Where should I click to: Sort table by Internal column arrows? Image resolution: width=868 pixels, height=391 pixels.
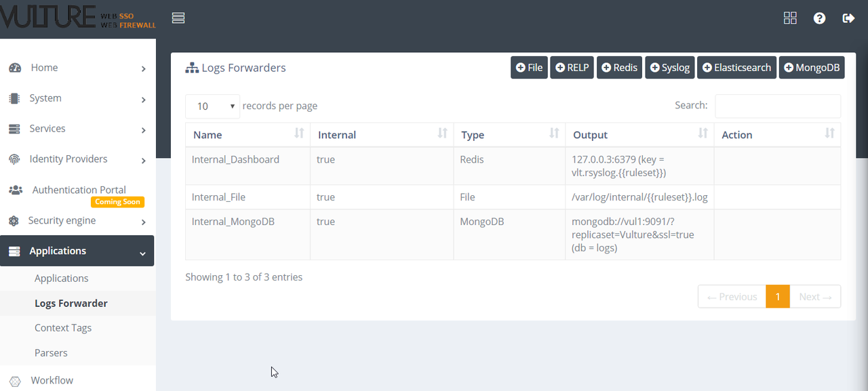(442, 133)
